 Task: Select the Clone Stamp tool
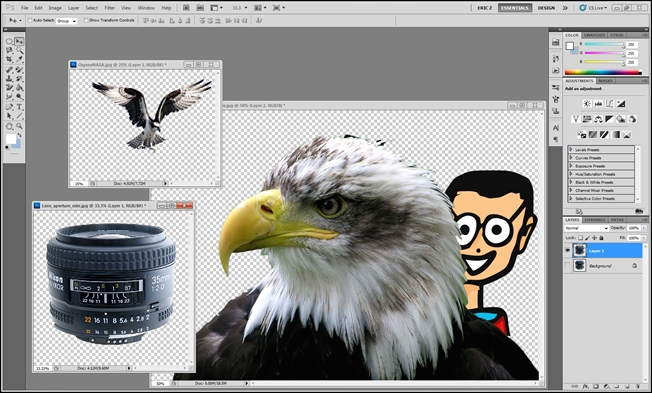pos(9,79)
